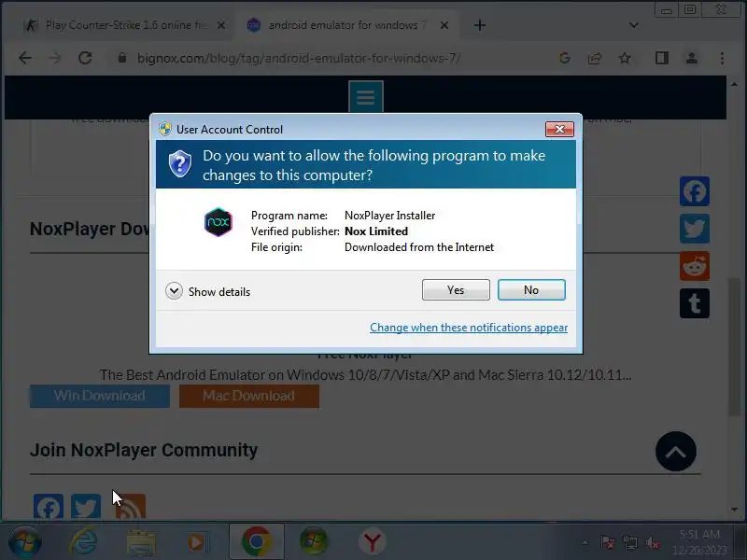Close the android emulator tab
747x560 pixels.
444,25
